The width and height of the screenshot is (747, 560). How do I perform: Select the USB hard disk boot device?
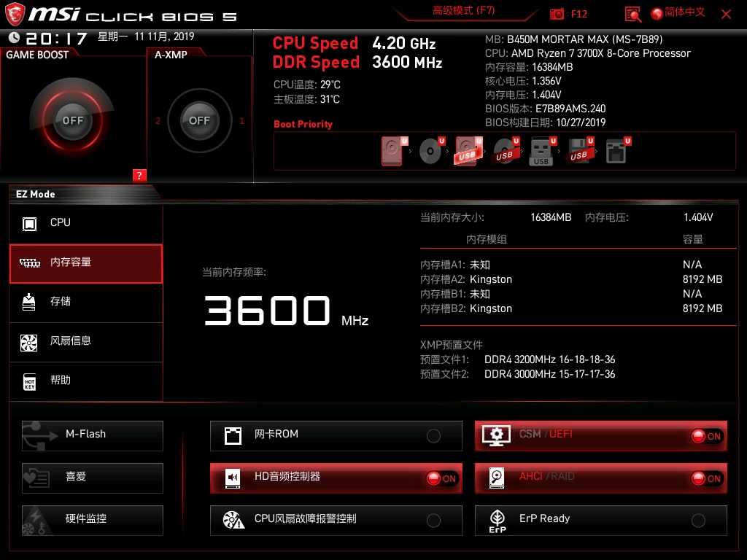468,151
